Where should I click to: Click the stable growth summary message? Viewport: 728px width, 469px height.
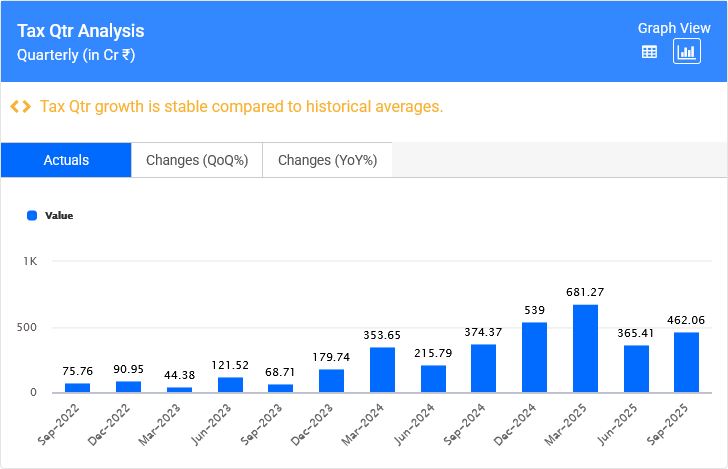coord(241,107)
